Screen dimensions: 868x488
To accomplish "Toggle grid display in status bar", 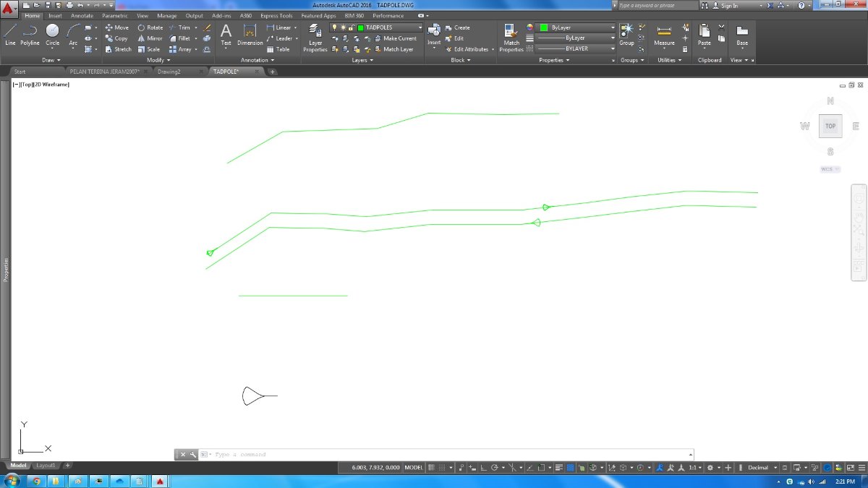I will pos(432,468).
